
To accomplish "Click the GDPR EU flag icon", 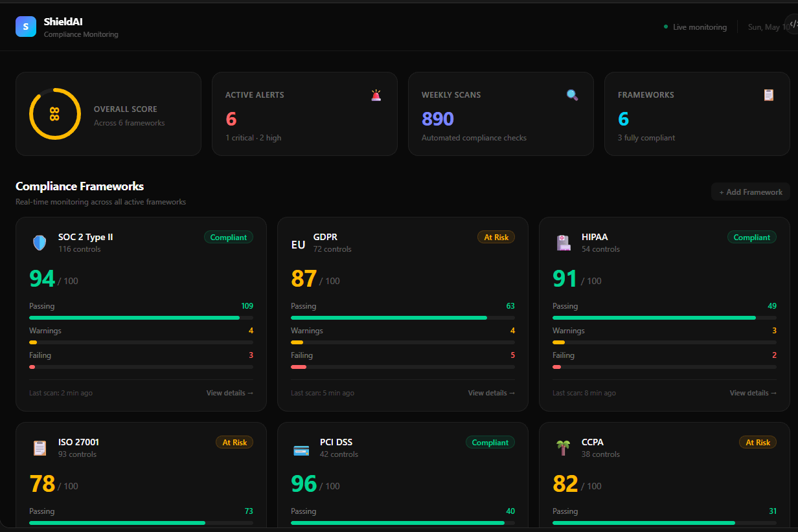I will click(x=298, y=245).
